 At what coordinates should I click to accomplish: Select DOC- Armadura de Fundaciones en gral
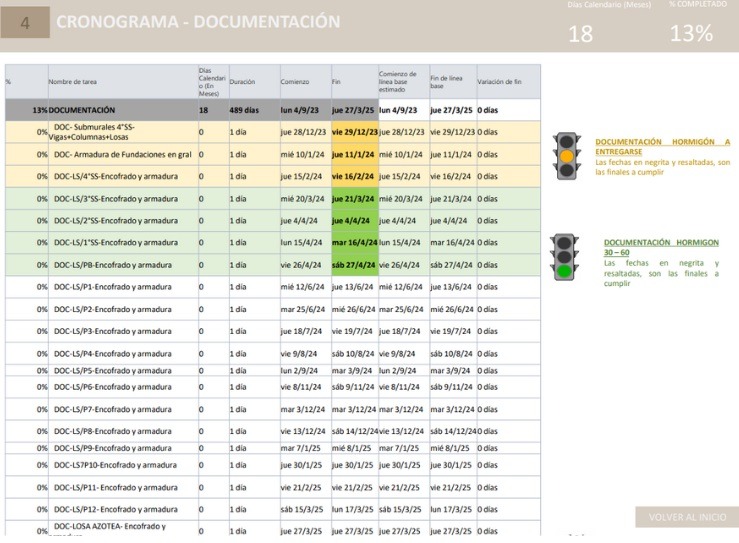[123, 154]
